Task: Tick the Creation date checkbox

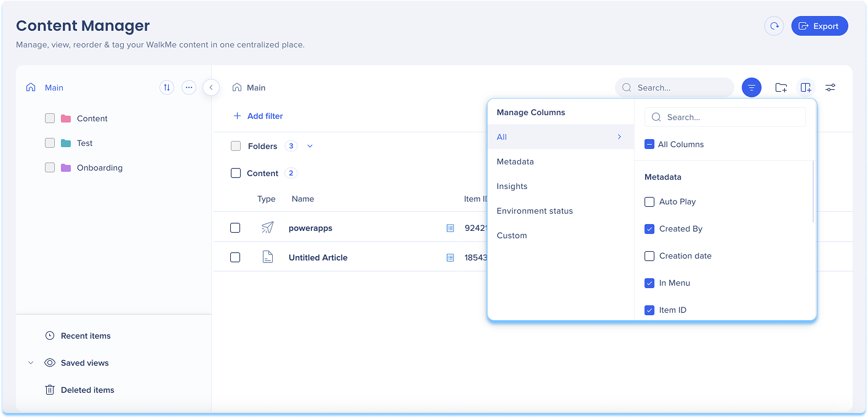Action: (649, 256)
